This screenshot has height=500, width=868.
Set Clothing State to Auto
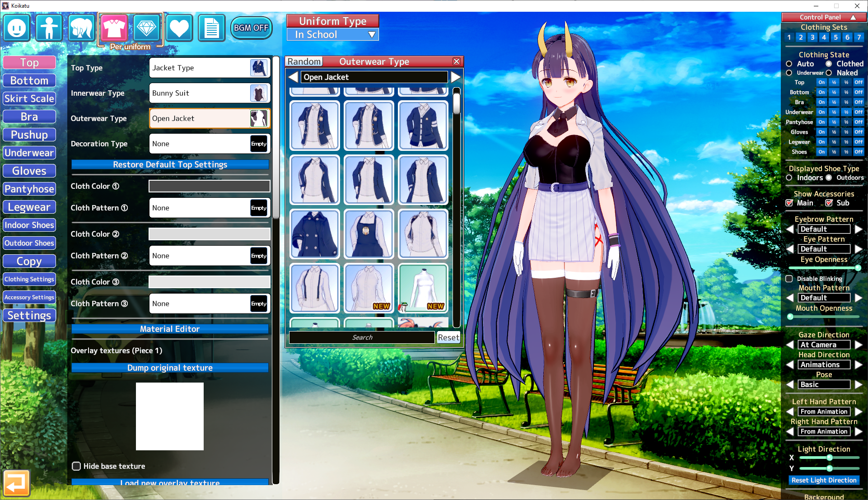789,64
